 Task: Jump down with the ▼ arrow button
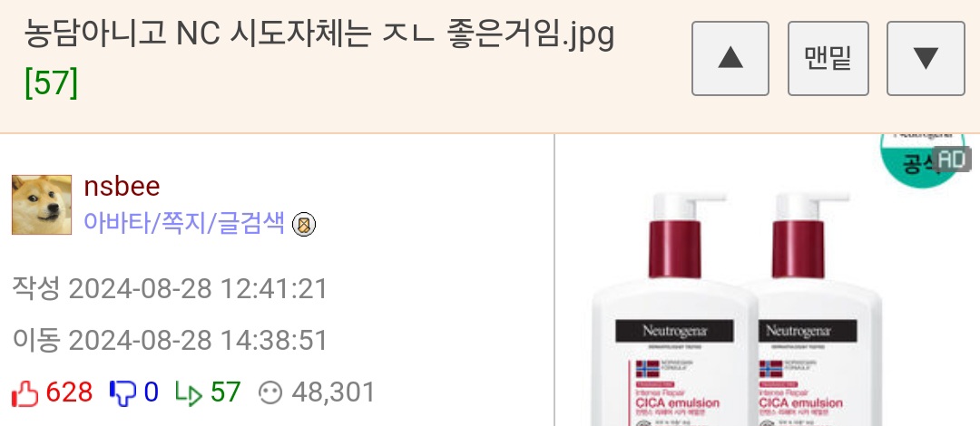[926, 58]
